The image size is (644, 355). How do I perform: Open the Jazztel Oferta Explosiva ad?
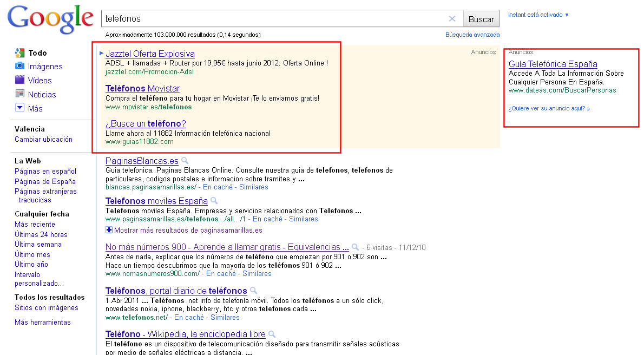point(150,54)
